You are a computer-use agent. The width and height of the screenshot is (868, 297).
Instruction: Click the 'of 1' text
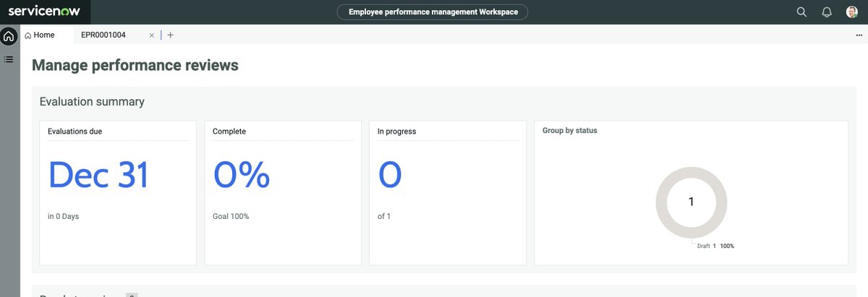(x=384, y=216)
